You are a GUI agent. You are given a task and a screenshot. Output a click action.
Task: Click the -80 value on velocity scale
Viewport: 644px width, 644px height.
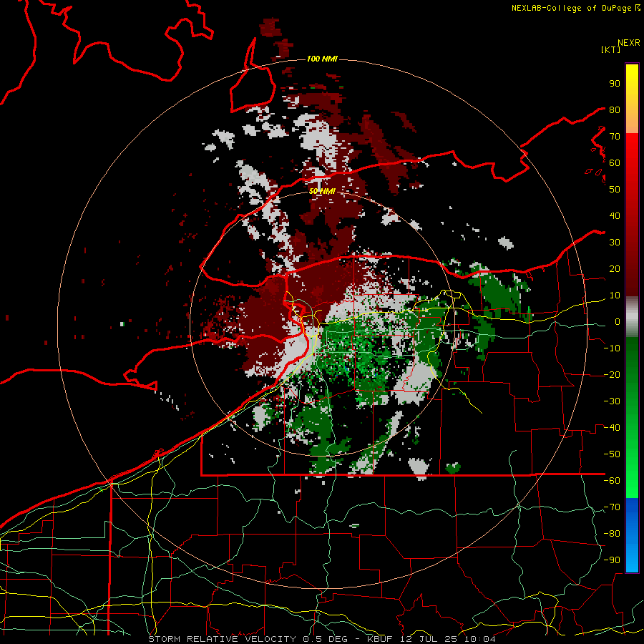point(612,534)
